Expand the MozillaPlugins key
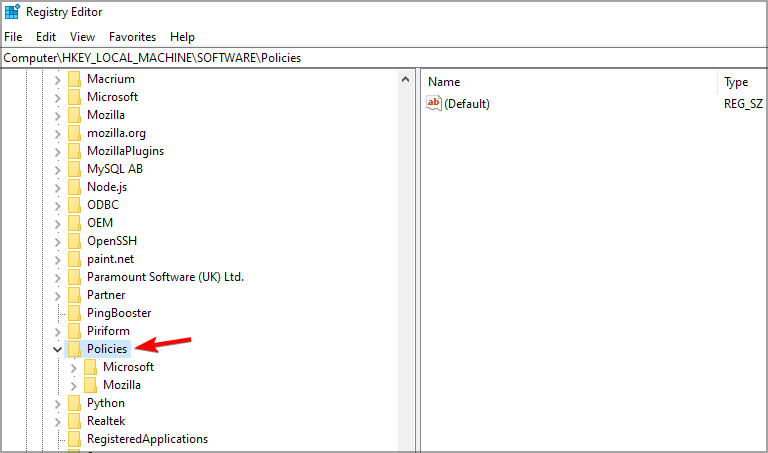This screenshot has width=768, height=453. [x=57, y=151]
